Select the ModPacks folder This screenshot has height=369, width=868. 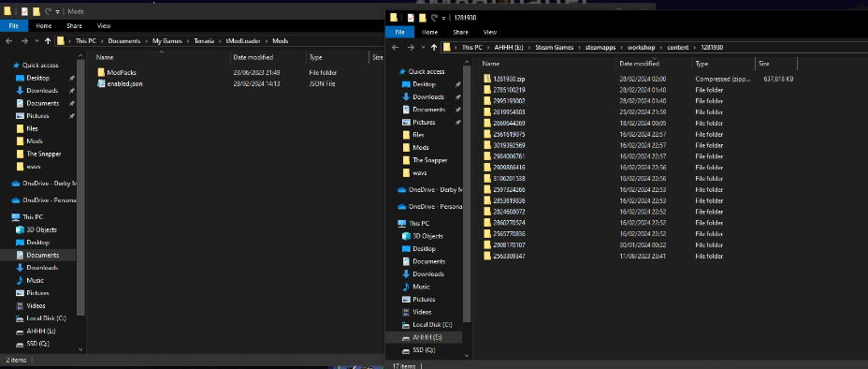[x=122, y=72]
